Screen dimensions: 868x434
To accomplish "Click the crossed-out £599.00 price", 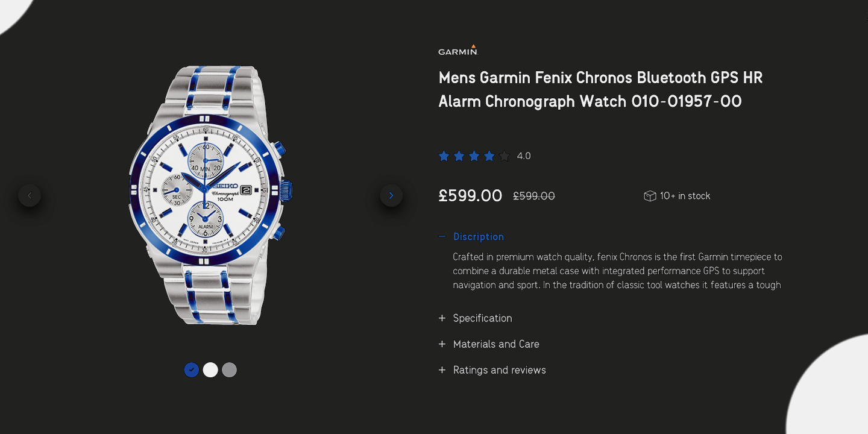I will 534,196.
